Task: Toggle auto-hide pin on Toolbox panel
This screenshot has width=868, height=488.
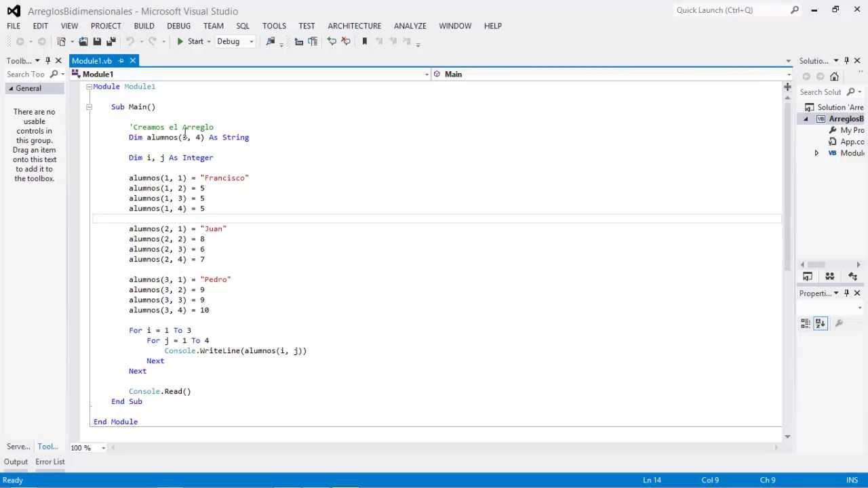Action: click(47, 60)
